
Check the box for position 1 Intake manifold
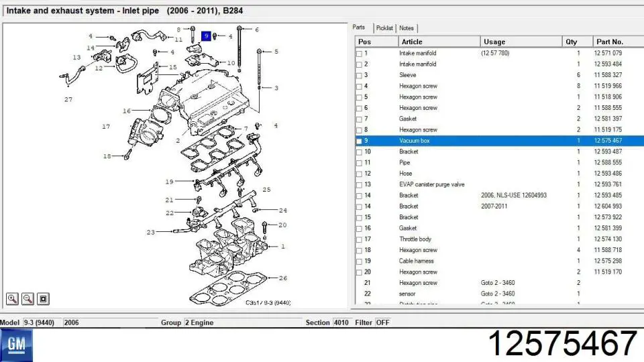360,54
